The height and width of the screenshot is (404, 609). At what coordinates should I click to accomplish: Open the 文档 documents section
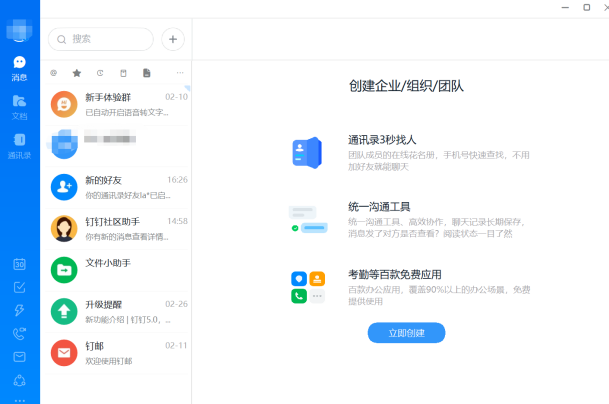[x=19, y=107]
